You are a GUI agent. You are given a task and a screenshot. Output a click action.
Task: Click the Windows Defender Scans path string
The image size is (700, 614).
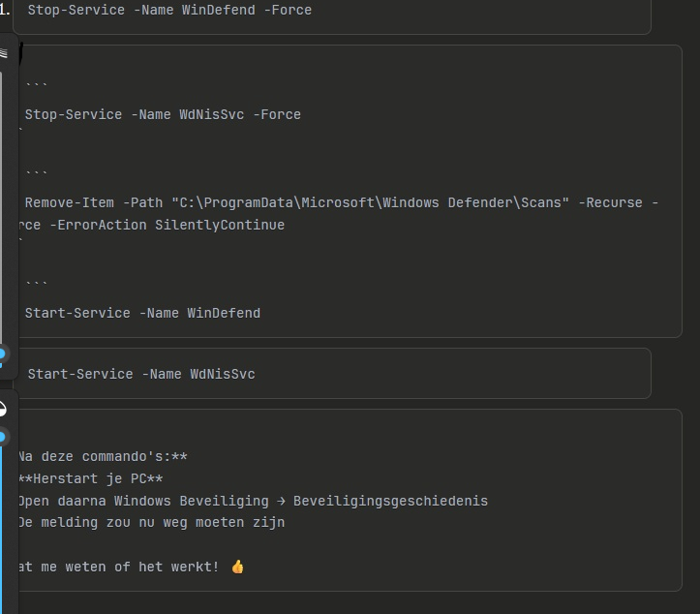(369, 202)
